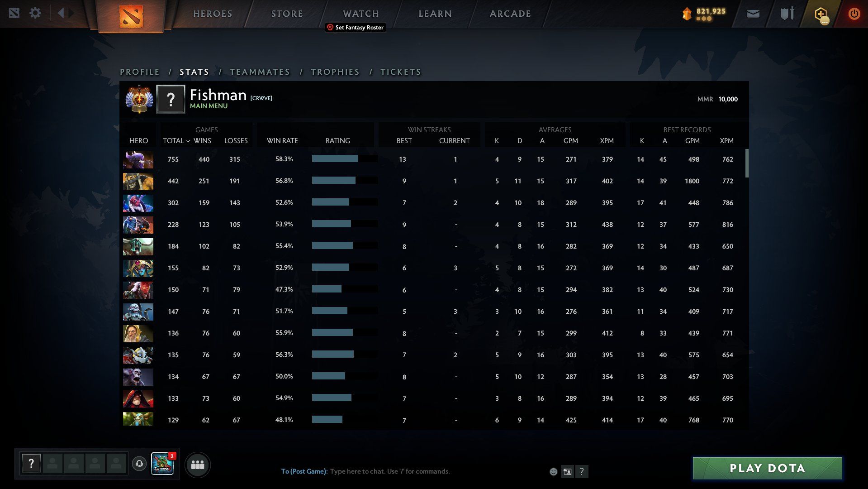Open the armory shield and sword icon
This screenshot has width=868, height=489.
[787, 14]
